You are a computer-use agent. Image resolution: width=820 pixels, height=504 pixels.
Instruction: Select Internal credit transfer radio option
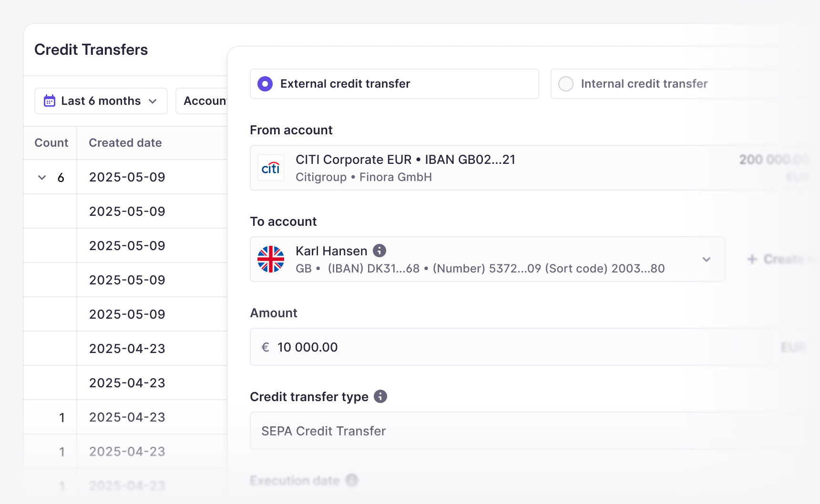coord(566,84)
